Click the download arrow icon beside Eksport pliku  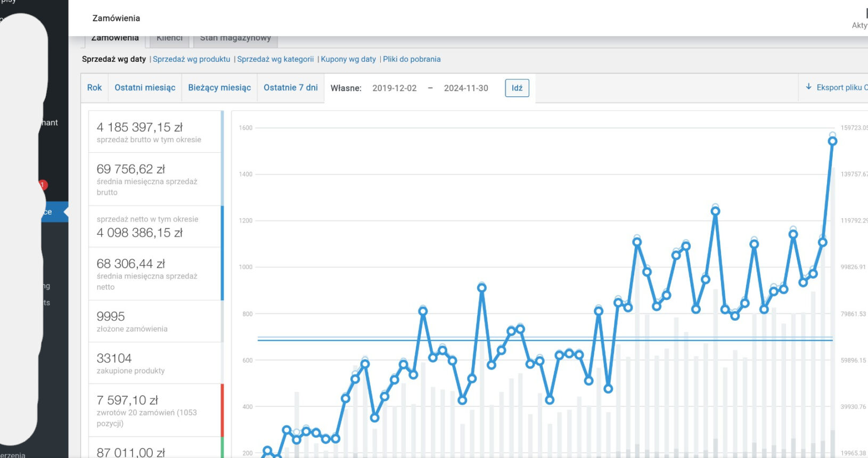808,87
